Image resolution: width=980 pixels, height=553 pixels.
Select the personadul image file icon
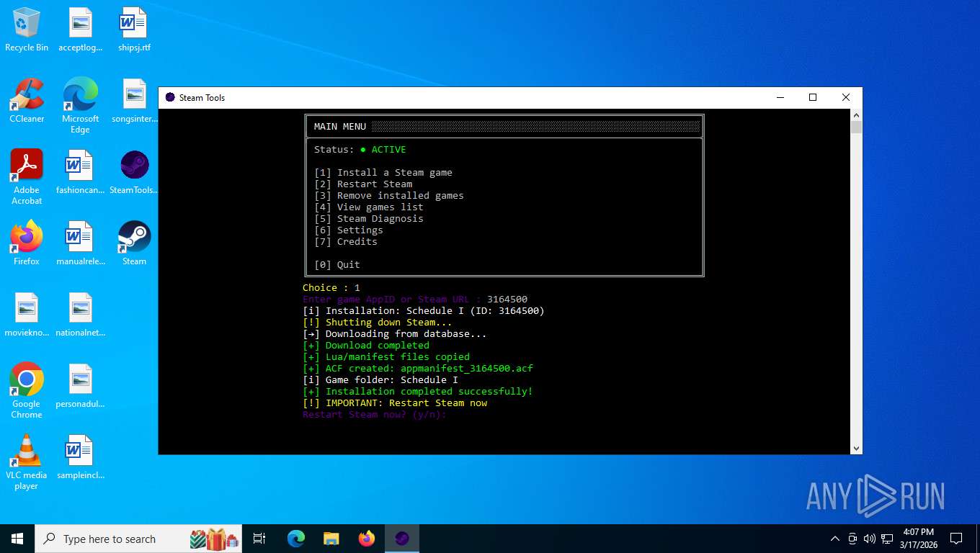pos(81,387)
